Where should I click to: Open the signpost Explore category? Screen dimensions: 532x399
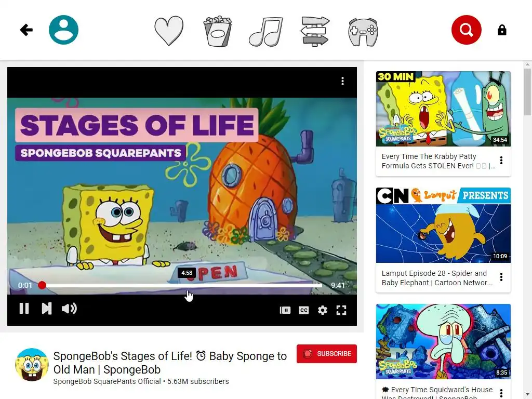(x=315, y=31)
